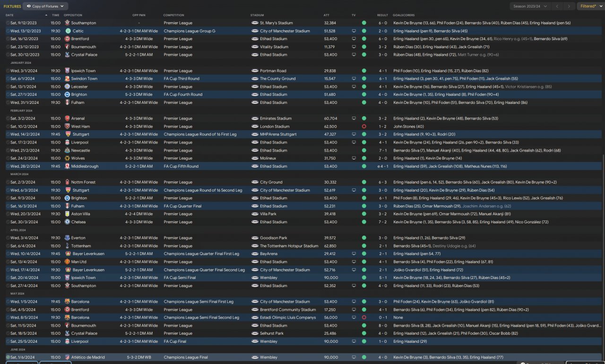Click the 'FA Cup Third Round' competition text
Viewport: 605px width, 364px height.
coord(181,79)
